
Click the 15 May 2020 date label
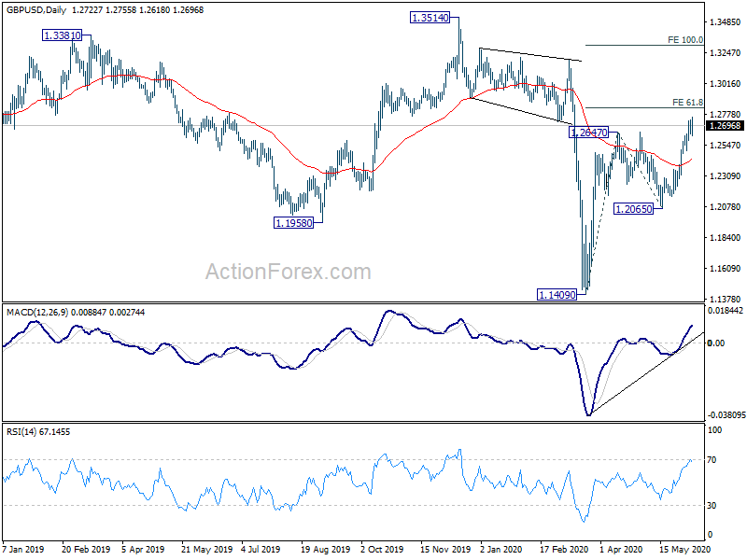(685, 549)
